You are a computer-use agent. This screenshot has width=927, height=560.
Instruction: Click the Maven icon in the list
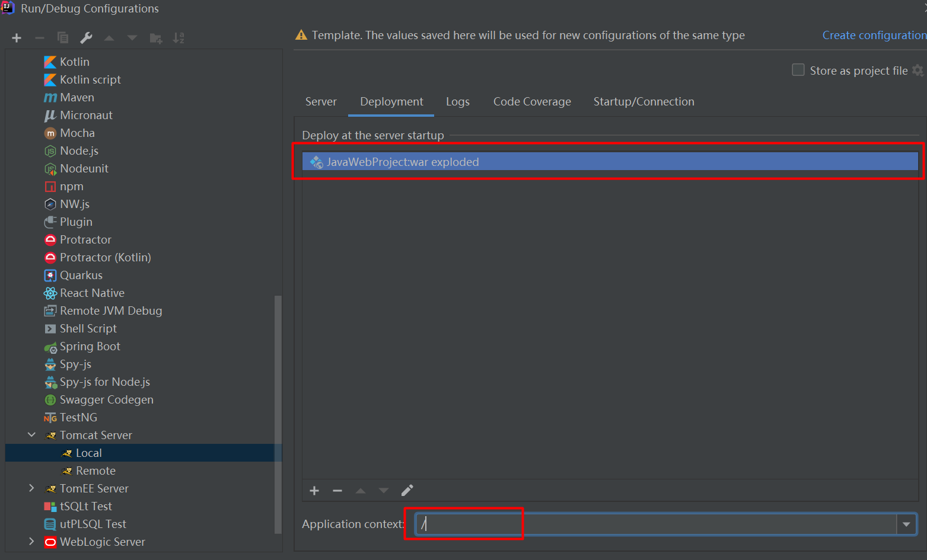pyautogui.click(x=50, y=97)
